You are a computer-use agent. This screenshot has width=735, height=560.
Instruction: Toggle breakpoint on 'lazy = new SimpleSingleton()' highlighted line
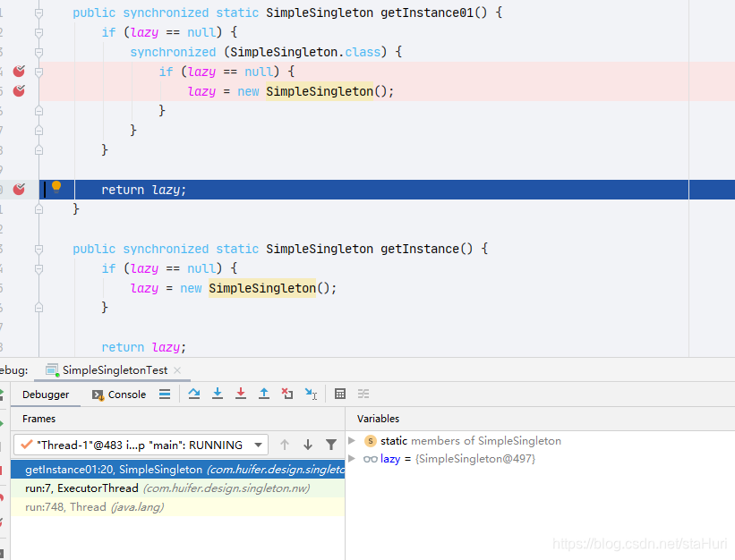[19, 90]
